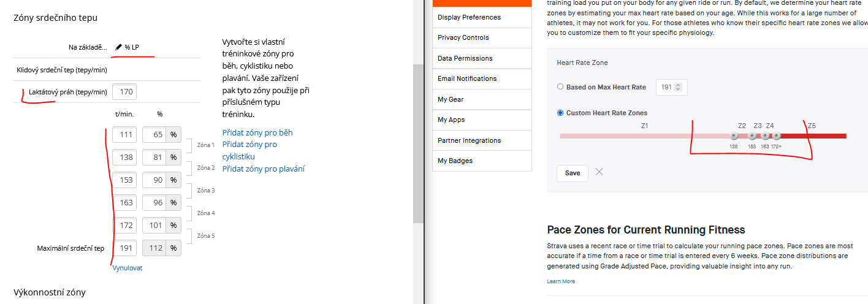This screenshot has height=304, width=868.
Task: Open Privacy Controls in sidebar
Action: [x=463, y=37]
